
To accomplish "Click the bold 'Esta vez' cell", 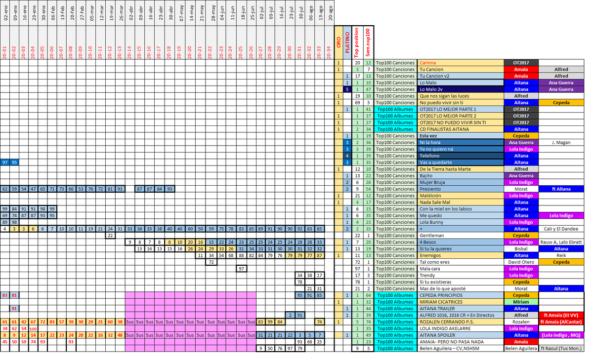I will click(460, 136).
